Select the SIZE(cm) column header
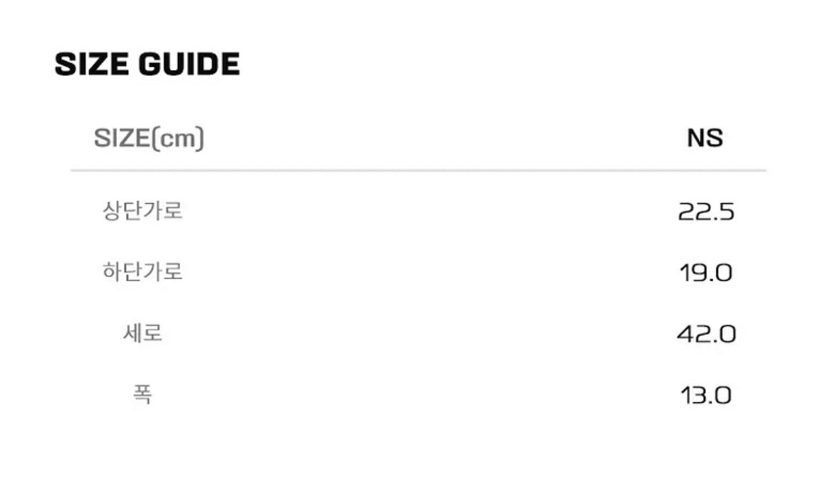This screenshot has width=835, height=504. click(149, 139)
